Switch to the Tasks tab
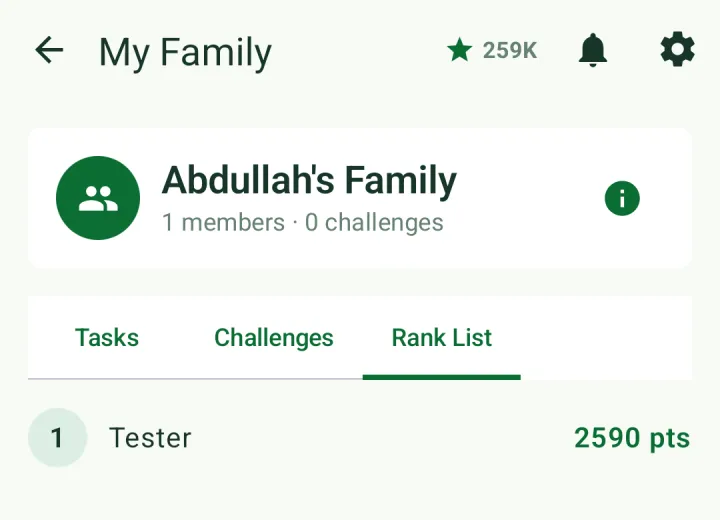720x520 pixels. [107, 338]
